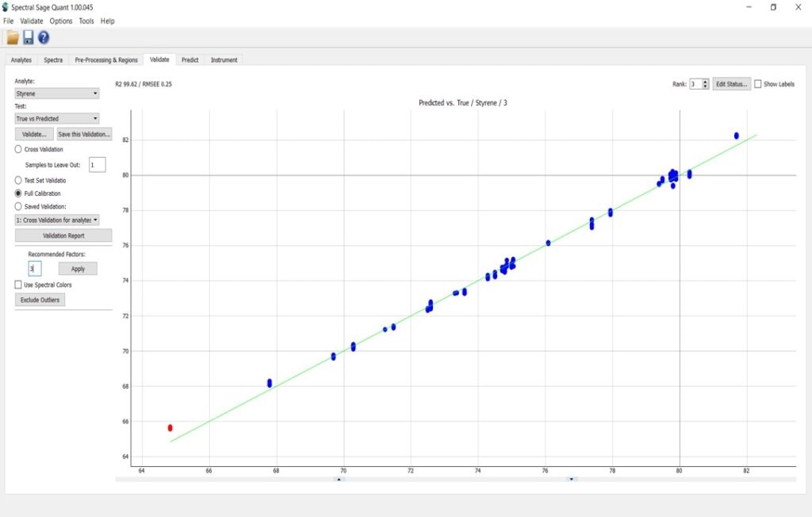Screen dimensions: 812x517
Task: Click the Exclude Outliers button
Action: coord(40,300)
